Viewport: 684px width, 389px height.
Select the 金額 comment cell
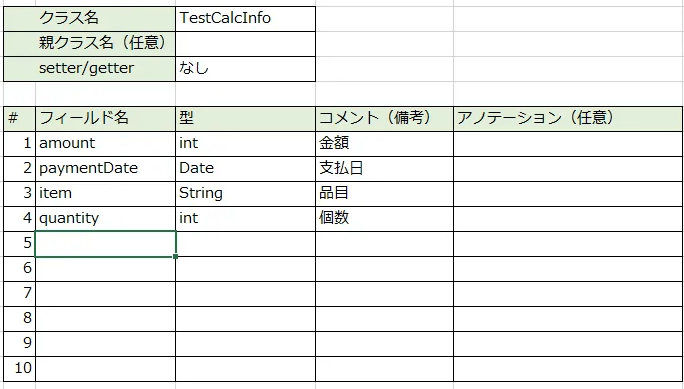pos(384,143)
